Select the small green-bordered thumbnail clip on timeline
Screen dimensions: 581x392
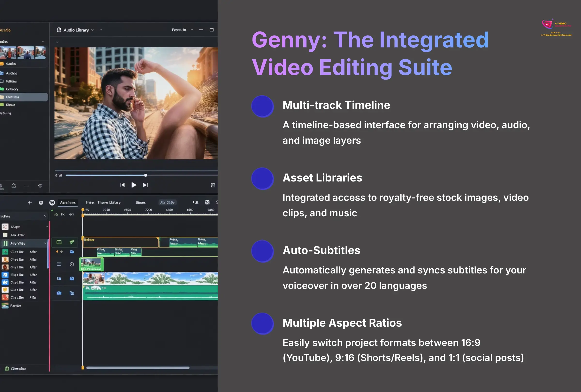92,264
